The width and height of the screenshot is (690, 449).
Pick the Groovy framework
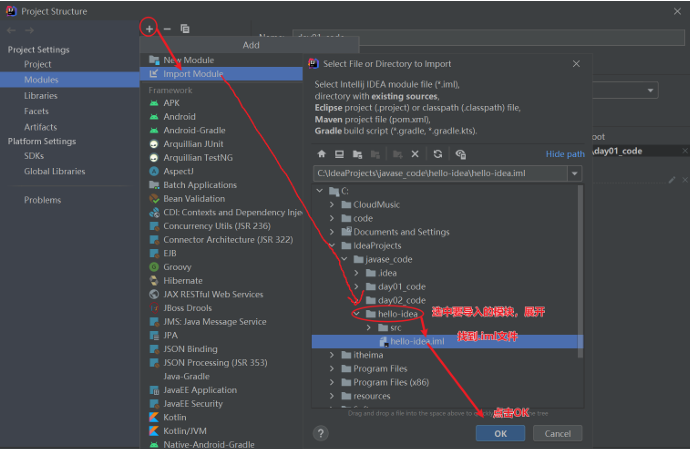point(177,267)
